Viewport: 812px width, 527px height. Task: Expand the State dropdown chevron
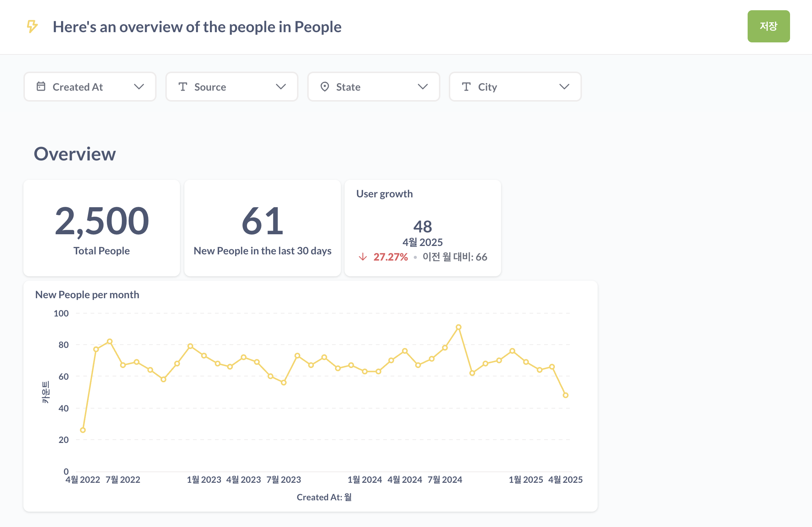[423, 87]
